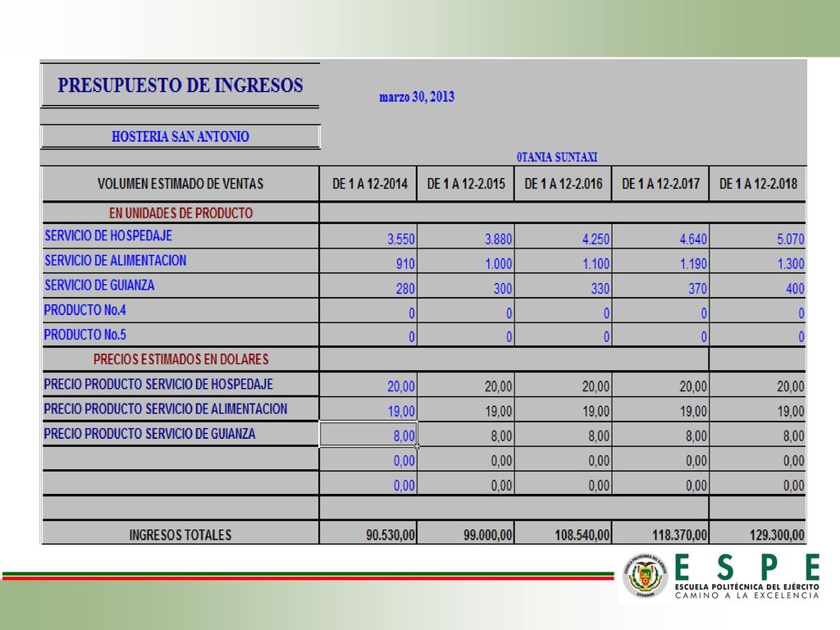Click guianza value 330

click(600, 289)
